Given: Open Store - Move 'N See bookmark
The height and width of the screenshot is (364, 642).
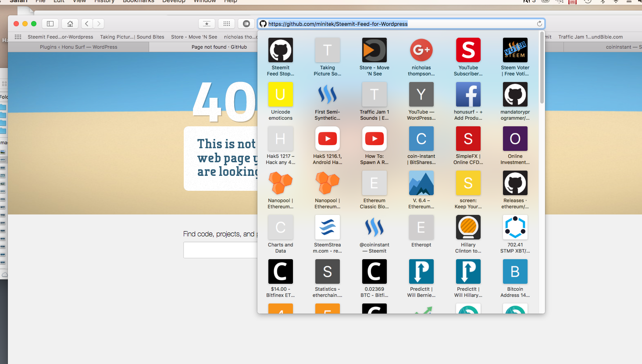Looking at the screenshot, I should click(194, 37).
